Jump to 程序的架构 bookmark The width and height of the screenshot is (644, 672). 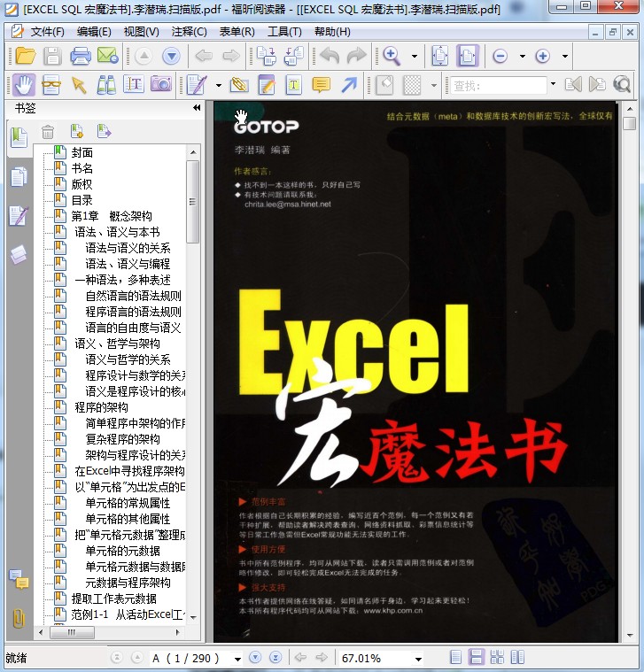tap(101, 407)
